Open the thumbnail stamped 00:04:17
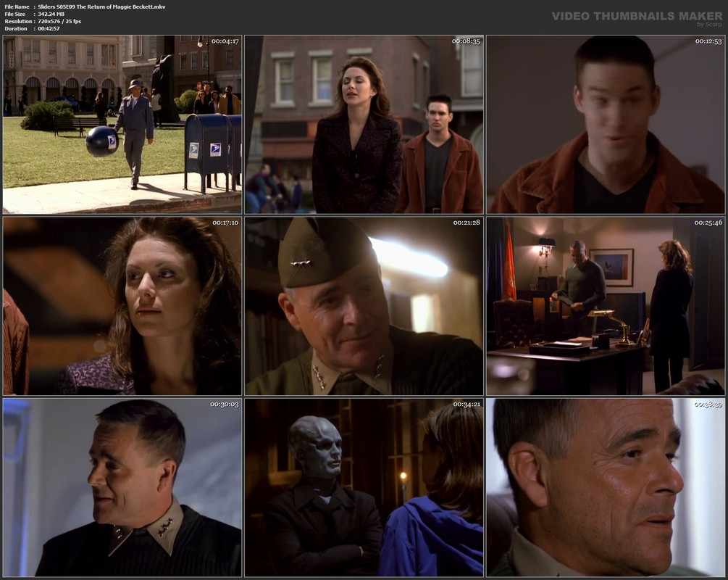The width and height of the screenshot is (728, 580). pyautogui.click(x=122, y=125)
